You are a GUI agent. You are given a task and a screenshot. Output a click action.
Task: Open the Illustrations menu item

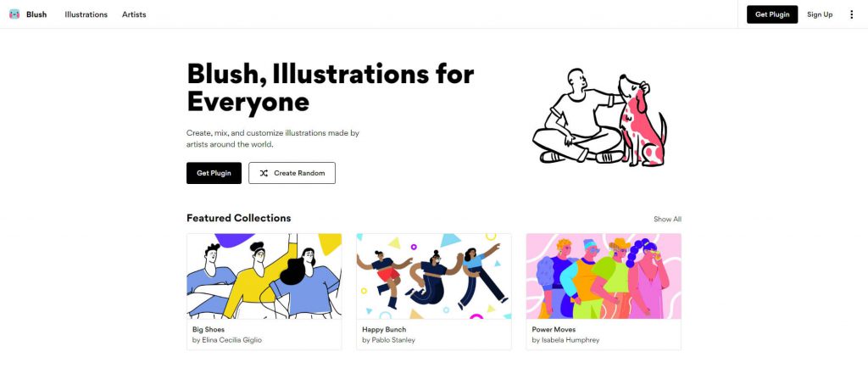(x=86, y=14)
